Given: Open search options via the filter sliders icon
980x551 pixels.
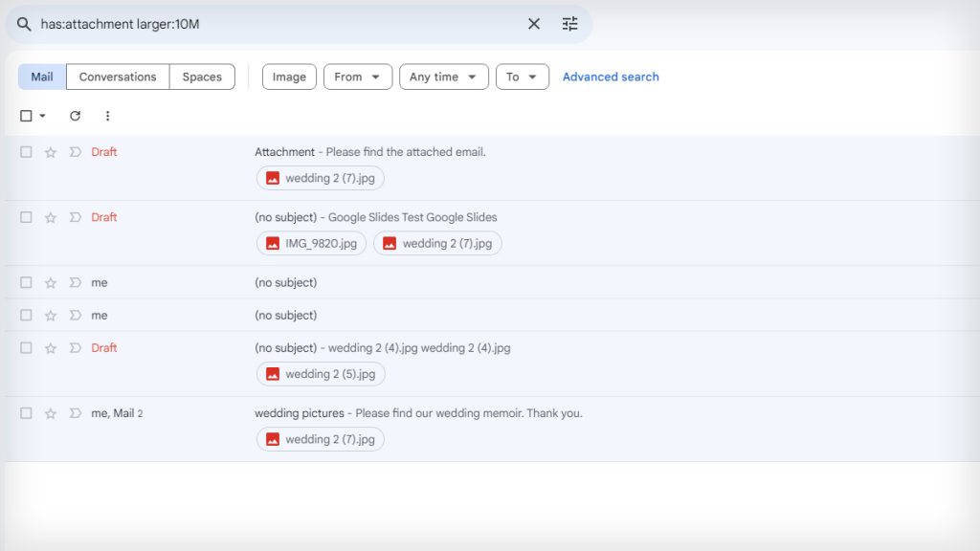Looking at the screenshot, I should pos(569,24).
